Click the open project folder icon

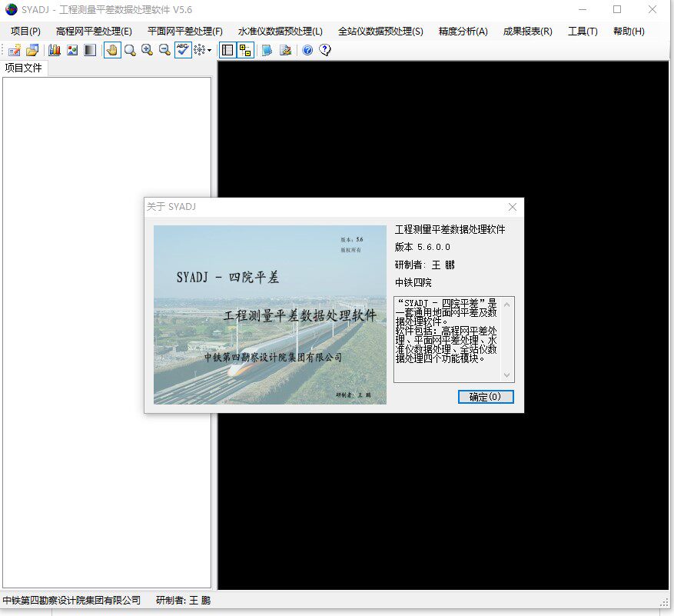point(32,50)
